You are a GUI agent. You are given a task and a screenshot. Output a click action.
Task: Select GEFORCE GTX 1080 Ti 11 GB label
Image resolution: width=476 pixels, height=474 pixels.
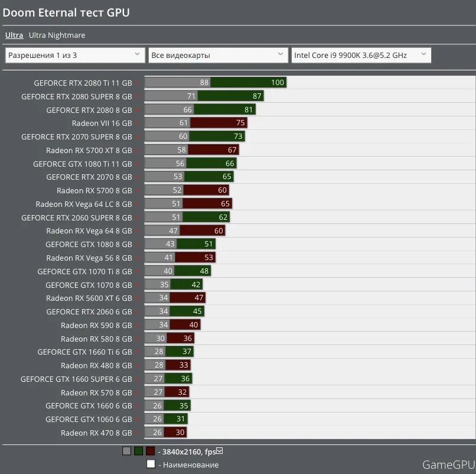click(83, 164)
